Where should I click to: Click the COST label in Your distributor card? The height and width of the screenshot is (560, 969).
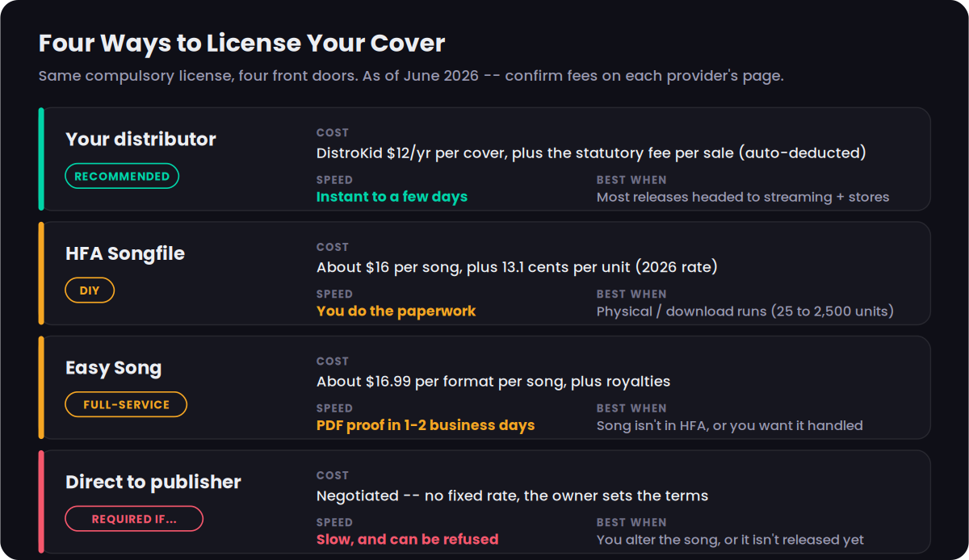pos(333,132)
